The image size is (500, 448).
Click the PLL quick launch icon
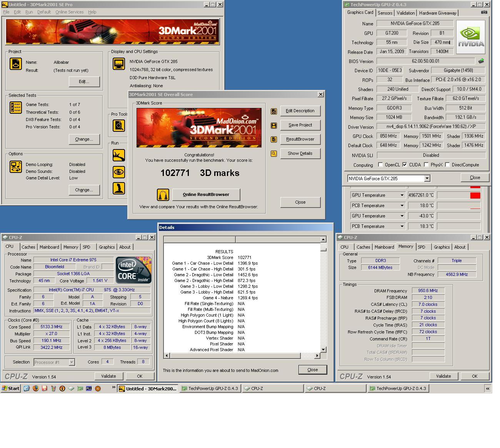[89, 388]
